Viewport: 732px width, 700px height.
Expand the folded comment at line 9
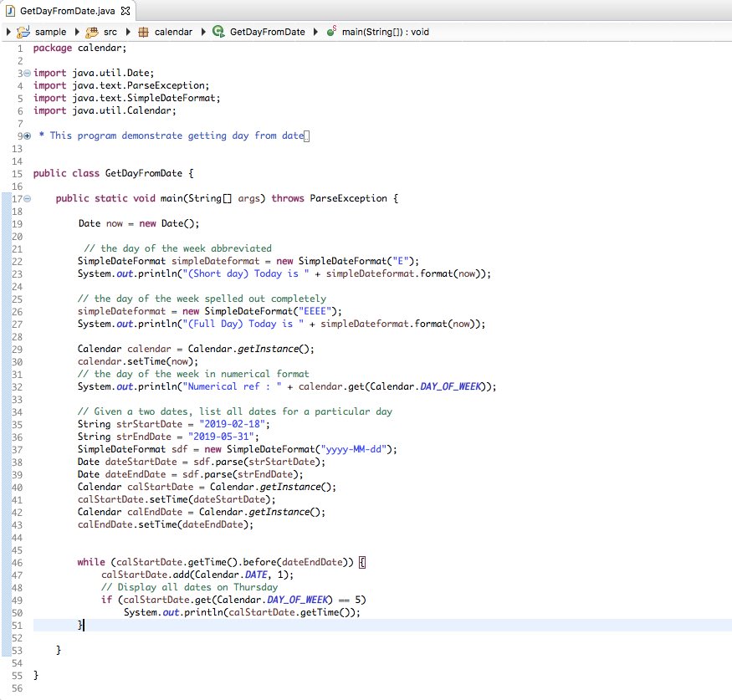click(28, 135)
